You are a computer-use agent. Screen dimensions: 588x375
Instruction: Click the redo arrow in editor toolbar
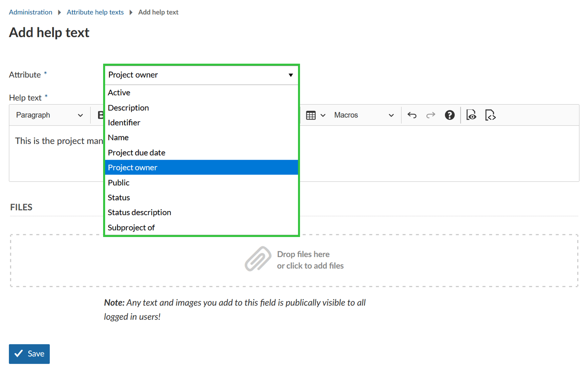tap(430, 115)
